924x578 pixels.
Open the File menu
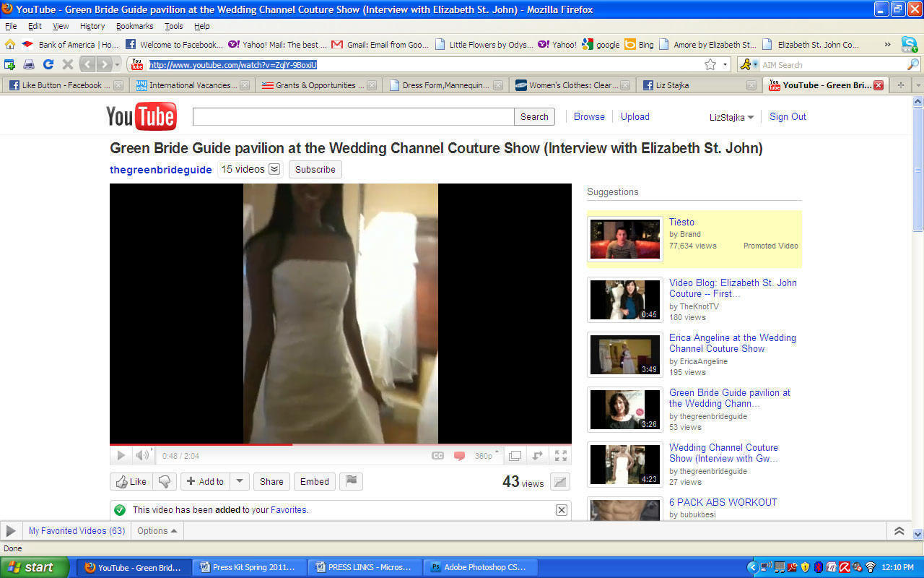pos(11,26)
